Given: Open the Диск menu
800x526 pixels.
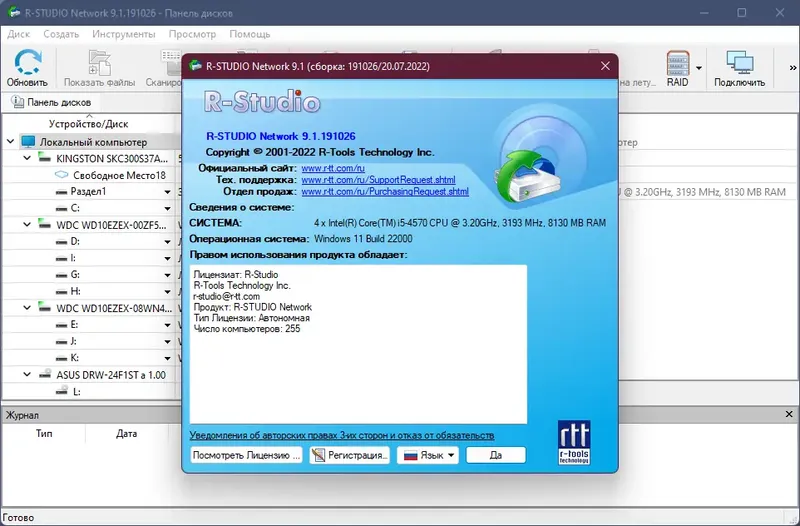Looking at the screenshot, I should pyautogui.click(x=19, y=34).
